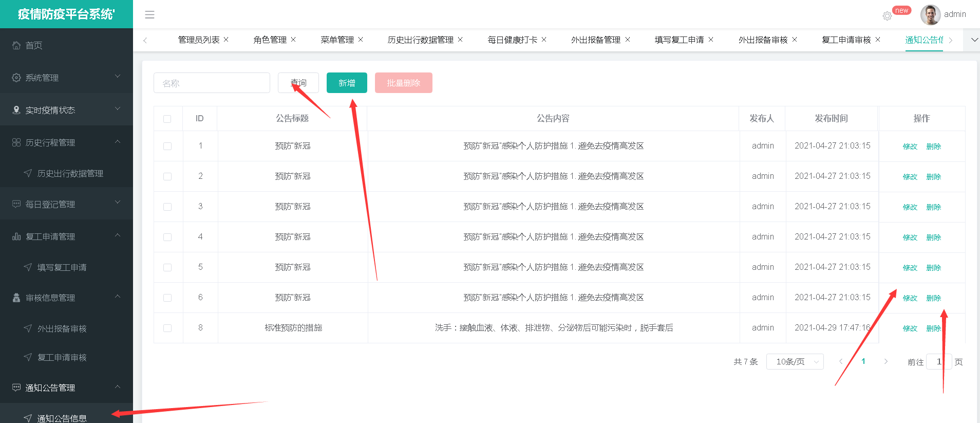
Task: Switch to the 外出报备管理 tab
Action: pyautogui.click(x=596, y=40)
